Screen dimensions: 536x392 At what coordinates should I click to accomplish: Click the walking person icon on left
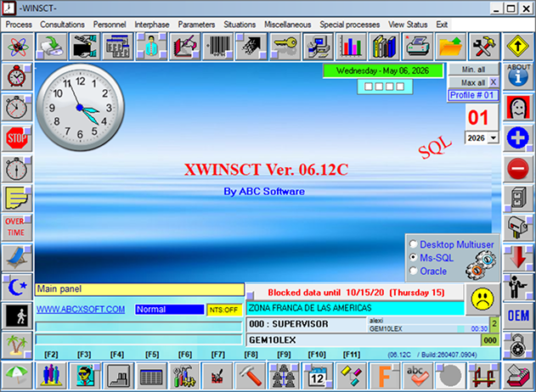[17, 316]
